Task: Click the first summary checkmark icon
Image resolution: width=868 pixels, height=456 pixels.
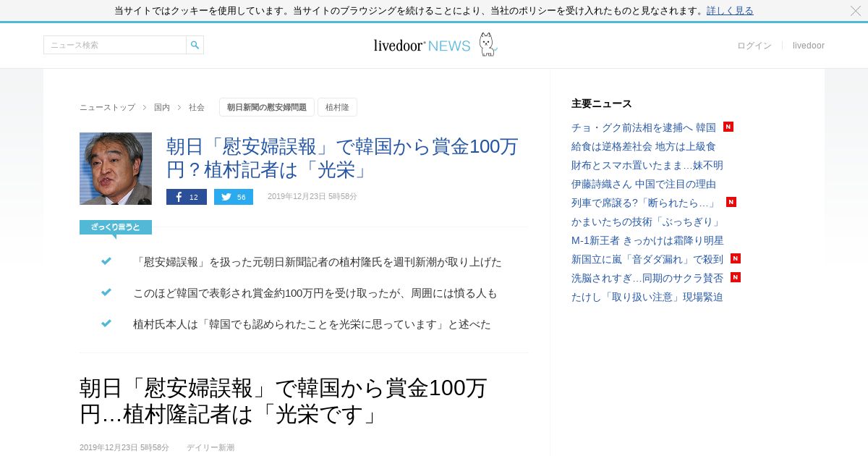Action: (x=106, y=261)
